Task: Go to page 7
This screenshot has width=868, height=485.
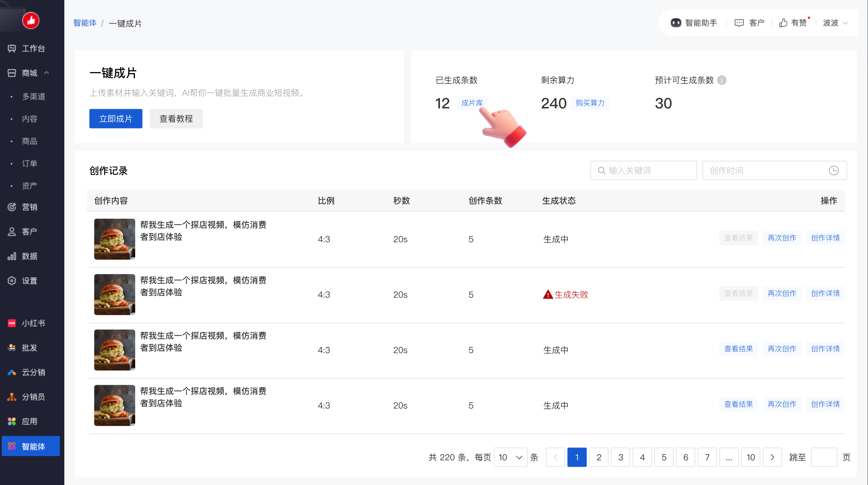Action: click(x=707, y=457)
